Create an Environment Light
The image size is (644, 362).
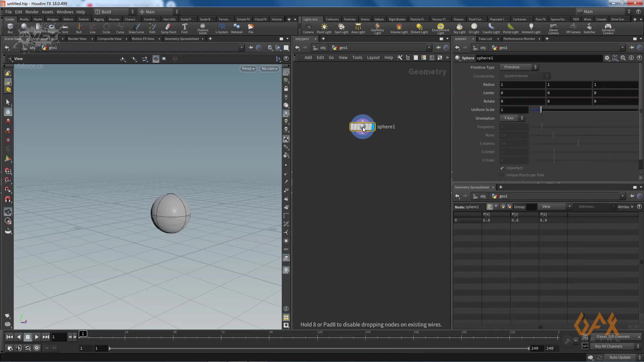coord(440,28)
